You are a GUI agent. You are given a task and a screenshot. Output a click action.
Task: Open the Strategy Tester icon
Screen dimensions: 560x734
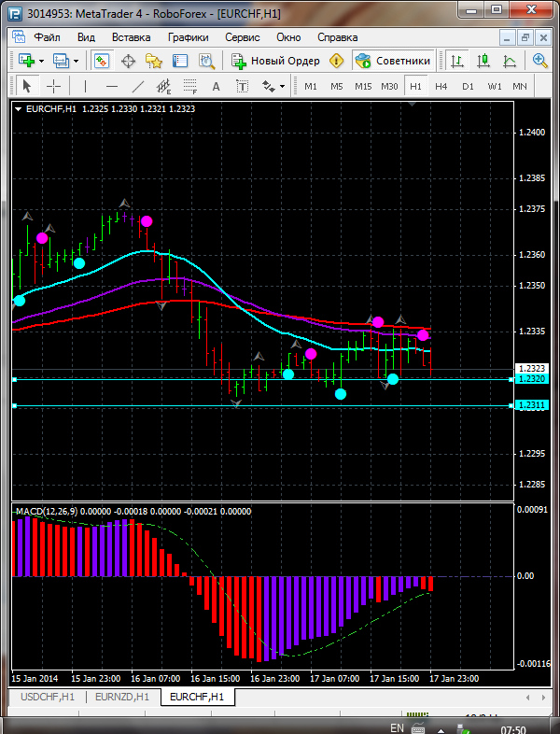pos(206,61)
